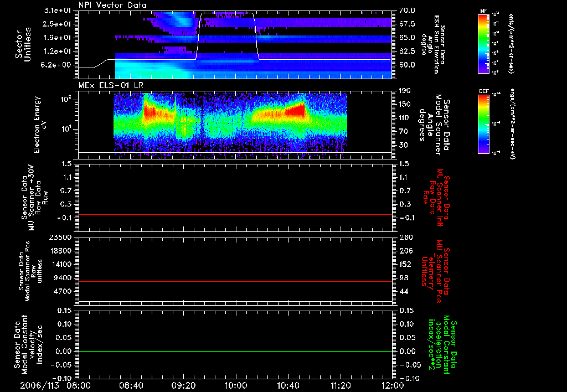The image size is (567, 392).
Task: Click the DEF color bar legend
Action: [x=483, y=124]
